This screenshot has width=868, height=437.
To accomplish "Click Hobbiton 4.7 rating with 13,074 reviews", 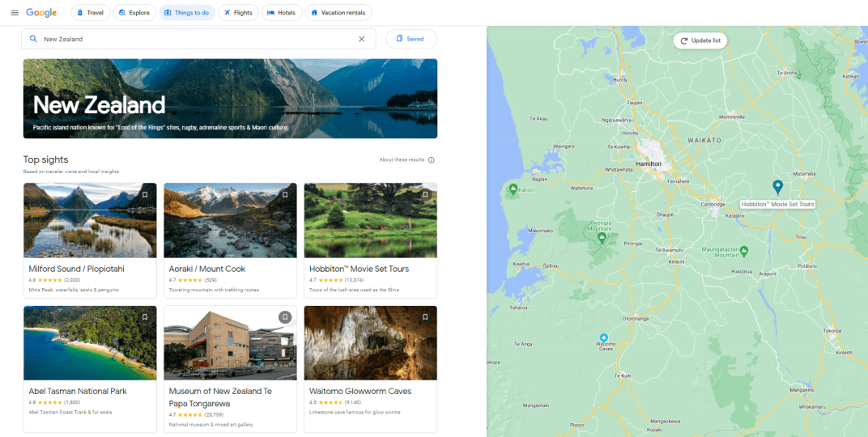I will point(337,280).
